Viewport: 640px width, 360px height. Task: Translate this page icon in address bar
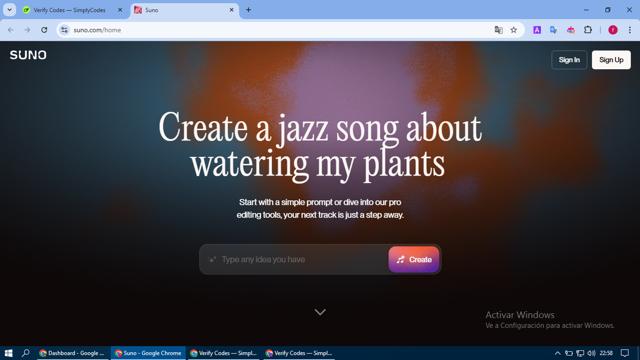pyautogui.click(x=498, y=30)
